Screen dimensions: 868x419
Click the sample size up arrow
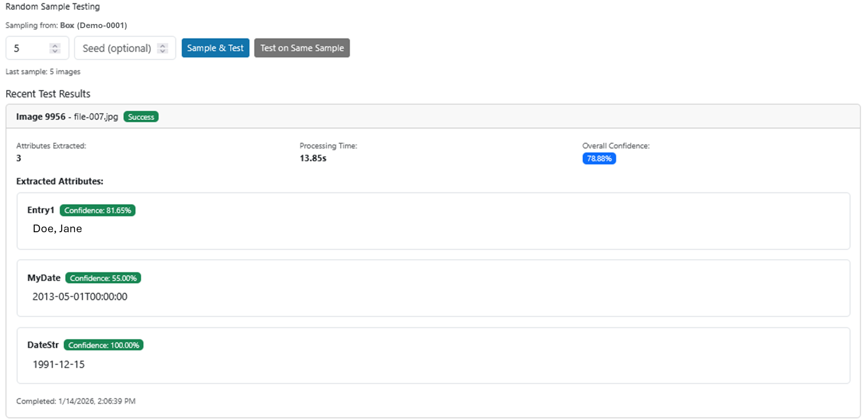(55, 45)
